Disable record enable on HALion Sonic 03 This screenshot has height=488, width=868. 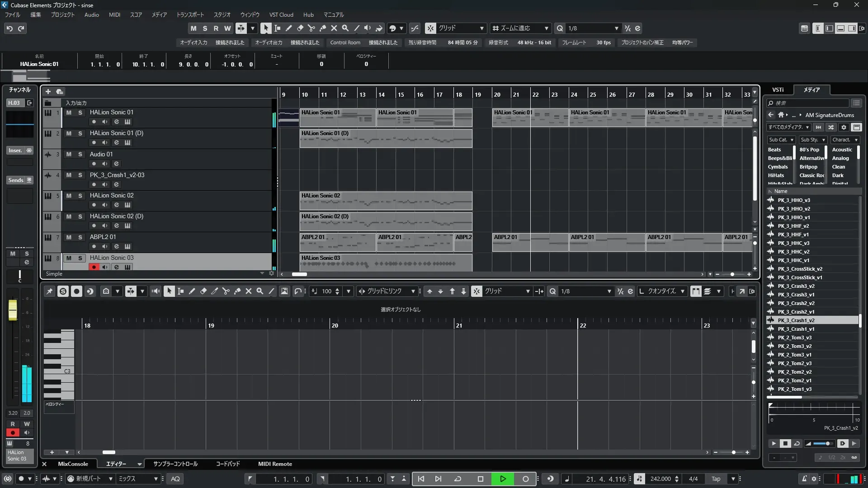(x=94, y=267)
